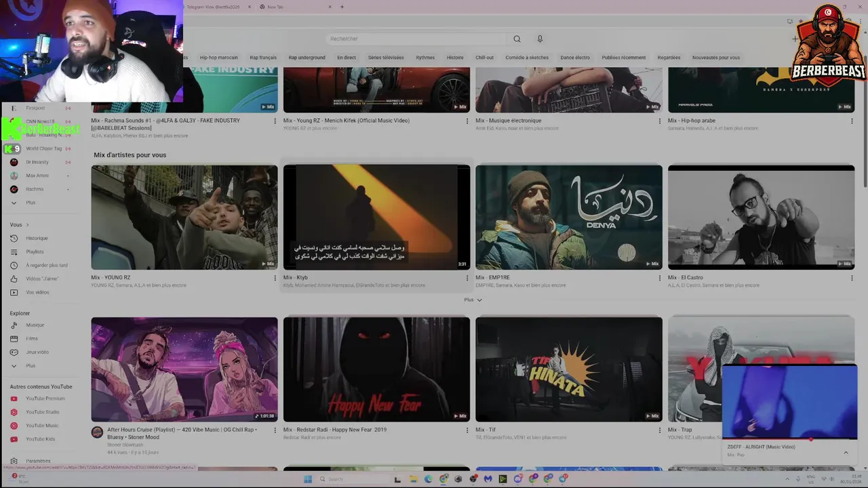Open more options for Mix - EMP1RE

(x=659, y=278)
